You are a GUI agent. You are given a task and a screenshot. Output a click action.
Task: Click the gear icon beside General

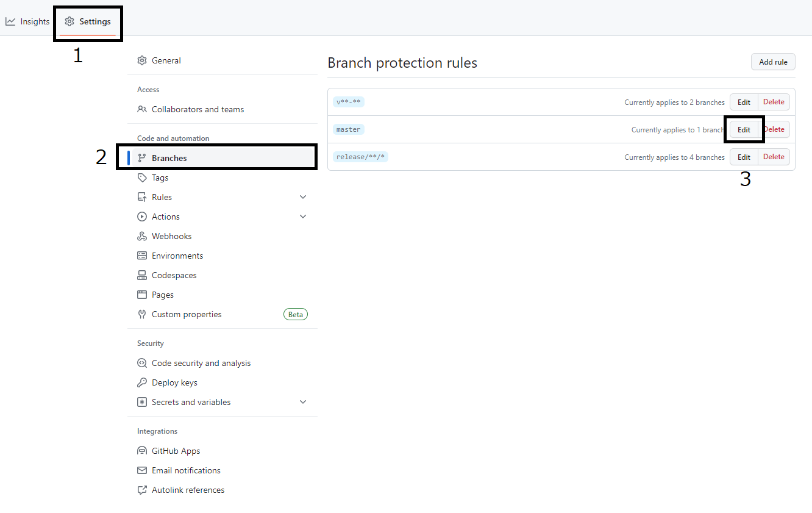(x=141, y=60)
